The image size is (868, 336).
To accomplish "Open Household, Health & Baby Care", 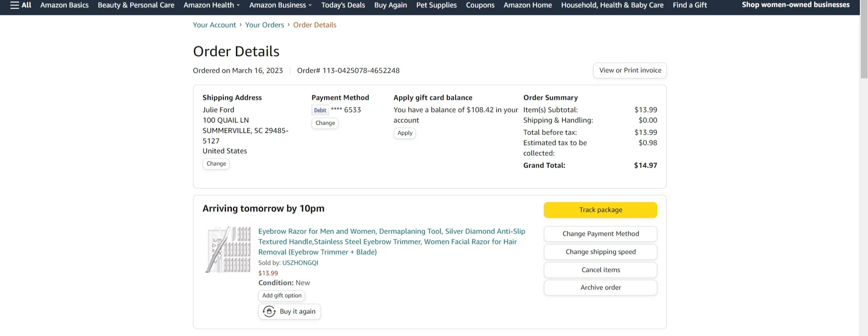I will (x=612, y=5).
